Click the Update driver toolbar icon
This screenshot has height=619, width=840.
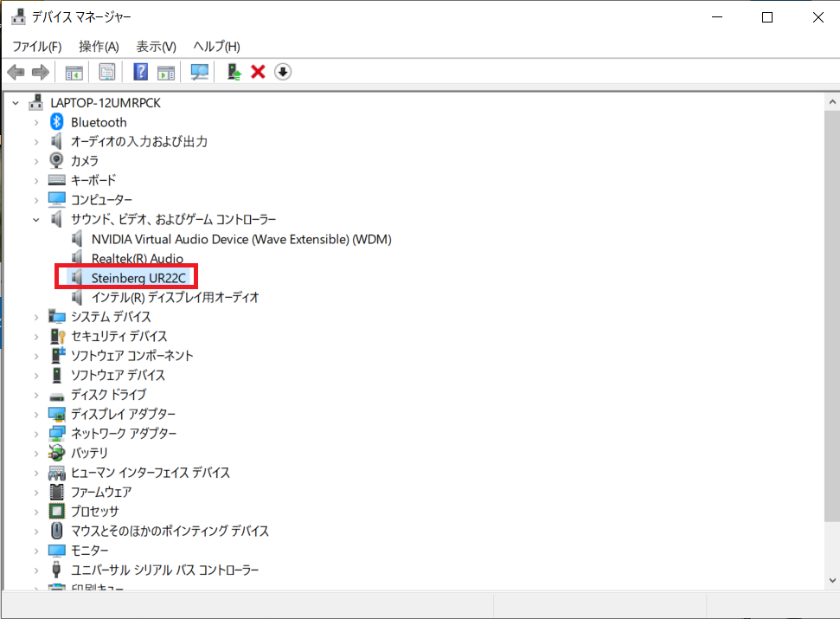pyautogui.click(x=234, y=72)
